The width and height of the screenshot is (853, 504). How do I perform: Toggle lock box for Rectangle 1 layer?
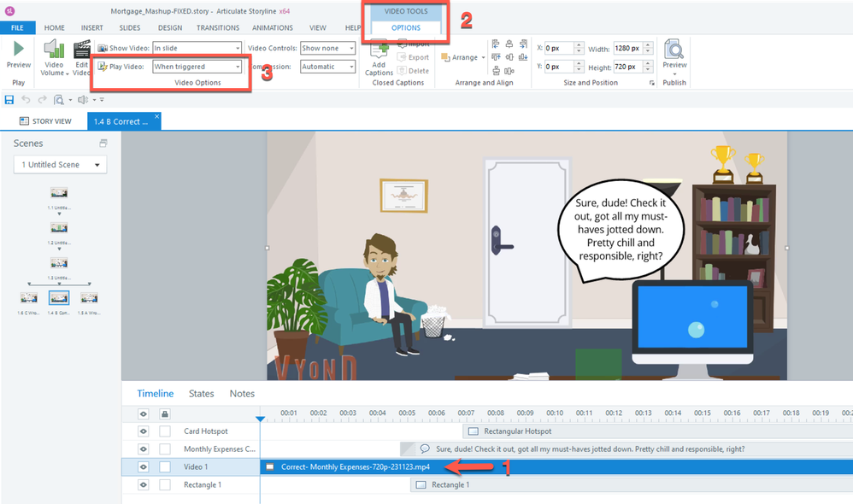[x=165, y=485]
